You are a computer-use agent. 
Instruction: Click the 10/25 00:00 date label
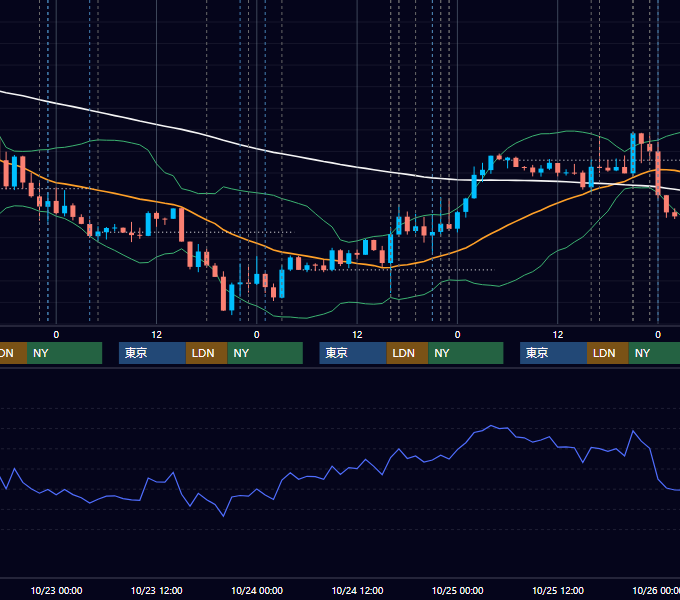(458, 590)
